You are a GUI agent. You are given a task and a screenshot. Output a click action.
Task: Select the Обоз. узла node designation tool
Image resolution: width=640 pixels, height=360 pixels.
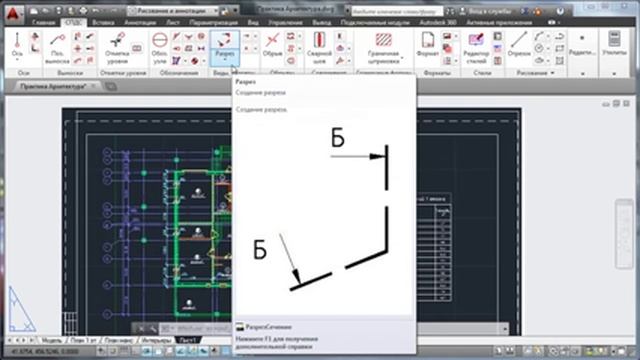[x=160, y=48]
